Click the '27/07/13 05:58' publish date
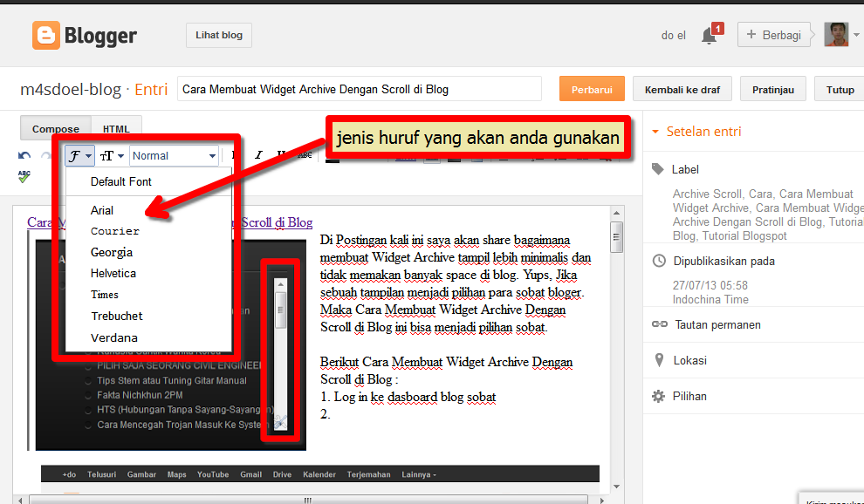Image resolution: width=864 pixels, height=504 pixels. coord(710,285)
